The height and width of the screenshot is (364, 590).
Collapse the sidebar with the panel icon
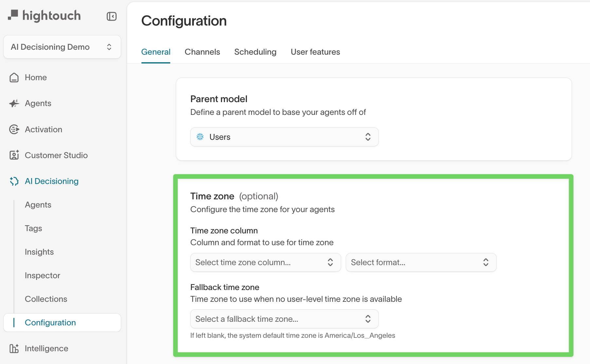(112, 16)
